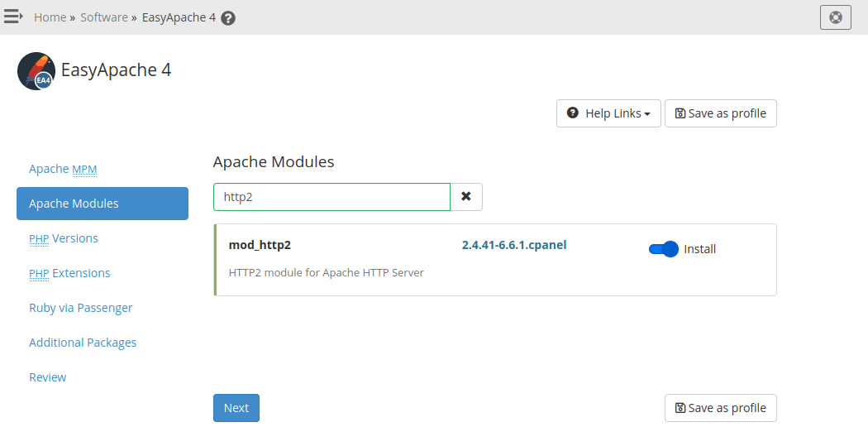Open PHP Extensions section
The image size is (868, 427).
click(x=69, y=273)
